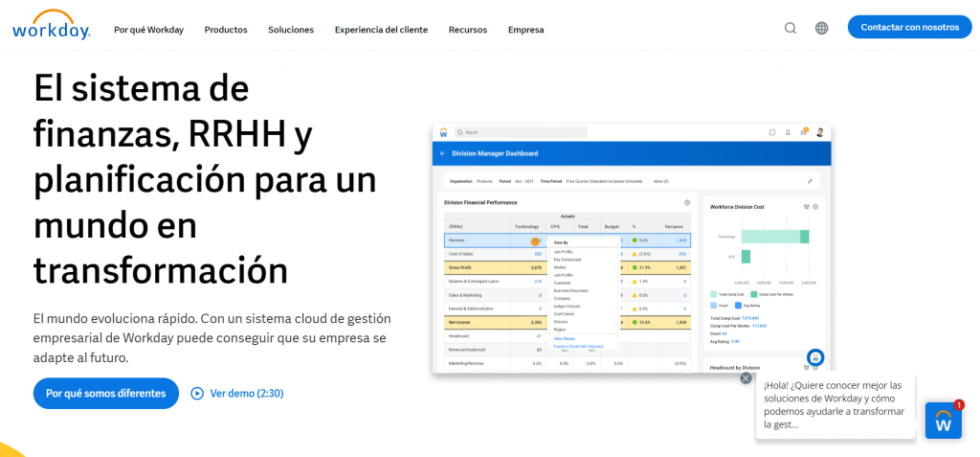The width and height of the screenshot is (980, 457).
Task: Click the Revenue variance value 1,445
Action: [681, 240]
